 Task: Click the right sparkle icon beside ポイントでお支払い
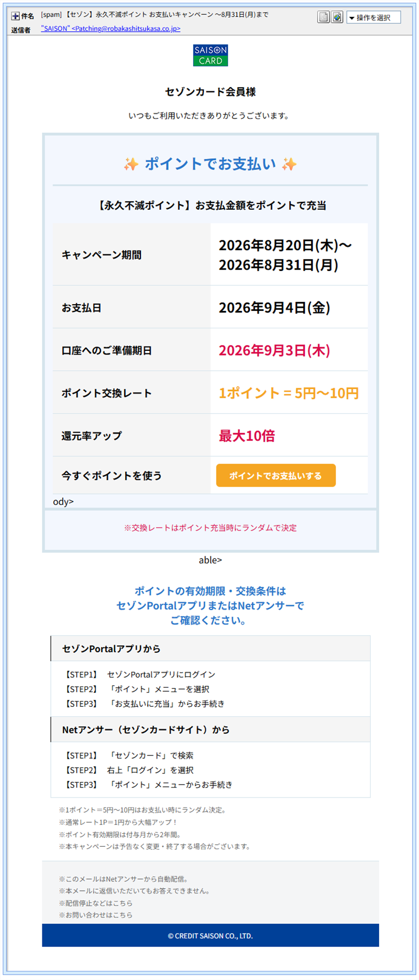[x=289, y=165]
